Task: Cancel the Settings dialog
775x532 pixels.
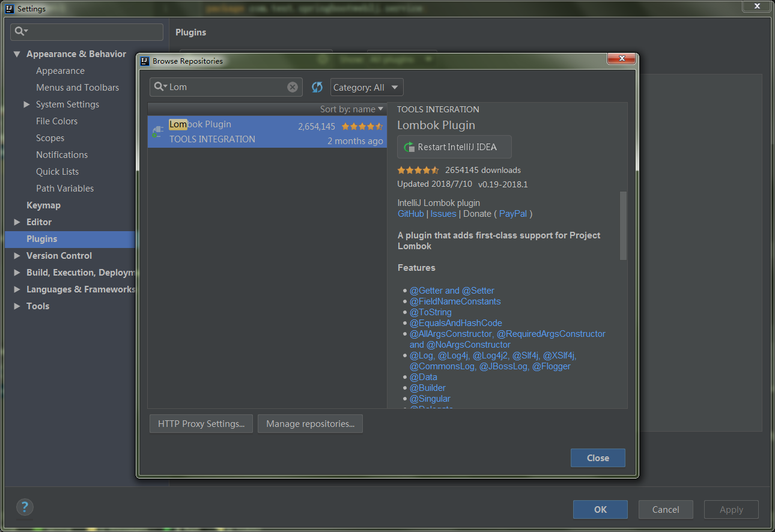Action: click(x=666, y=509)
